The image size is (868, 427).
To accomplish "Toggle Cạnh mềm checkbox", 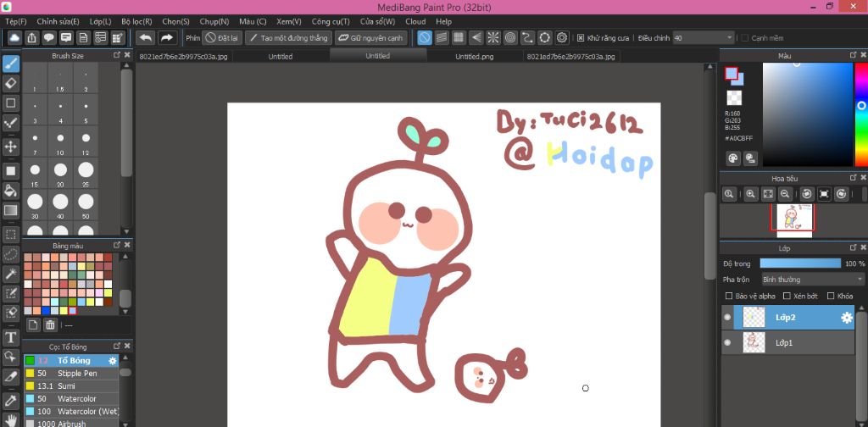I will pos(745,38).
